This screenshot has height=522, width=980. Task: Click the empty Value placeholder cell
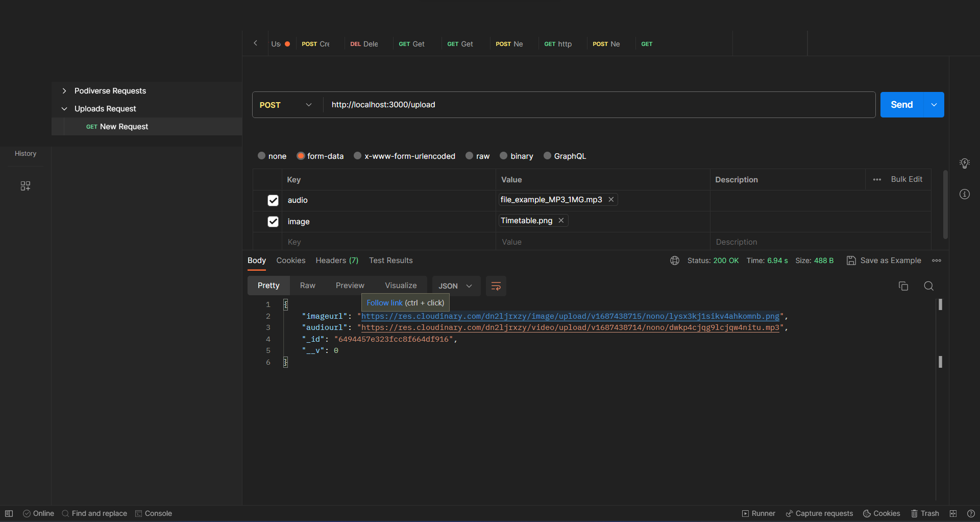coord(603,242)
